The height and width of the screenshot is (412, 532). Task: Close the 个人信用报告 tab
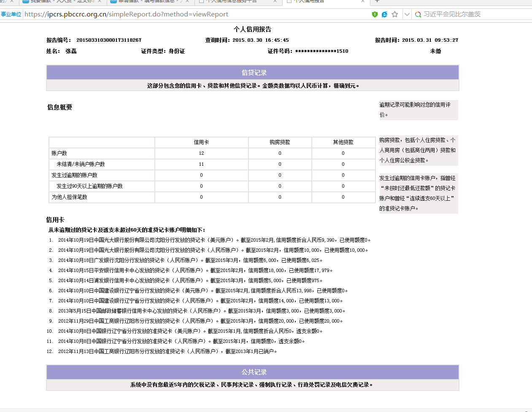tap(363, 1)
